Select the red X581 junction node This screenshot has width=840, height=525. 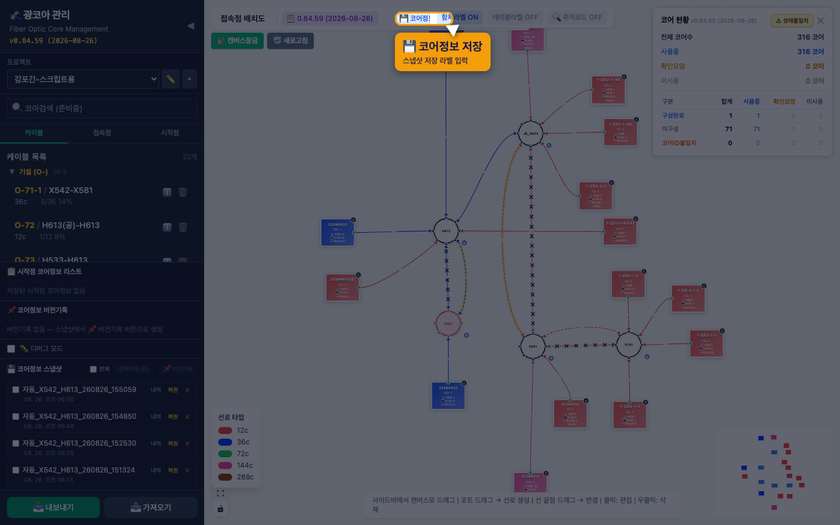(448, 324)
